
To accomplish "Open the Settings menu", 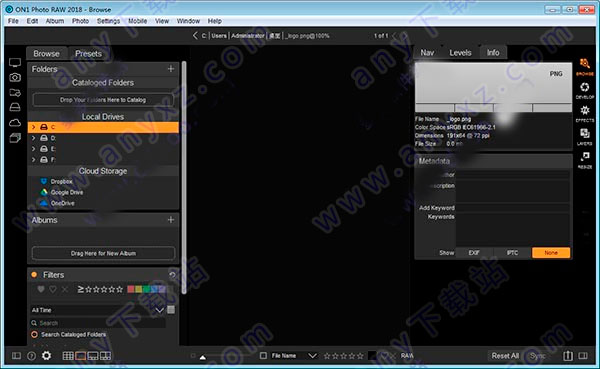I will tap(108, 21).
